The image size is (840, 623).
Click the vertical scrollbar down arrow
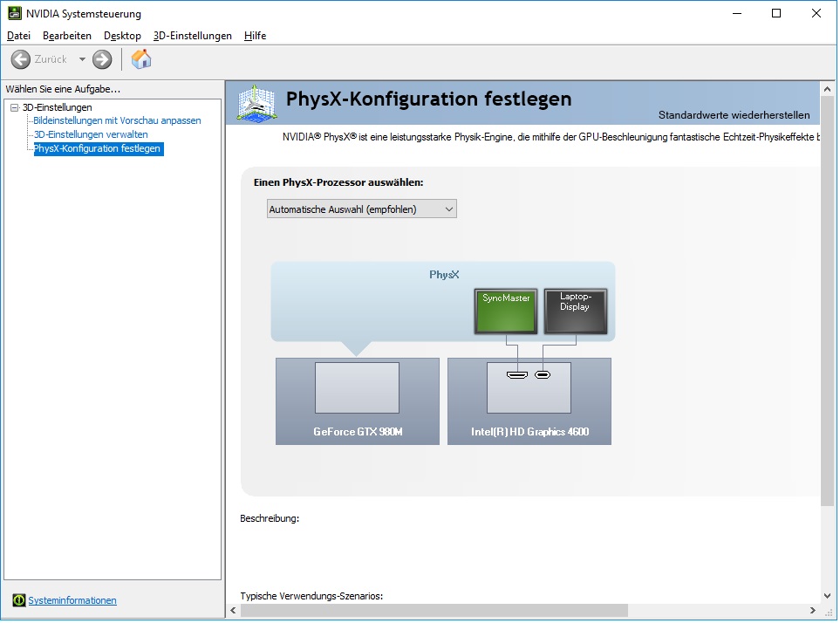click(827, 596)
